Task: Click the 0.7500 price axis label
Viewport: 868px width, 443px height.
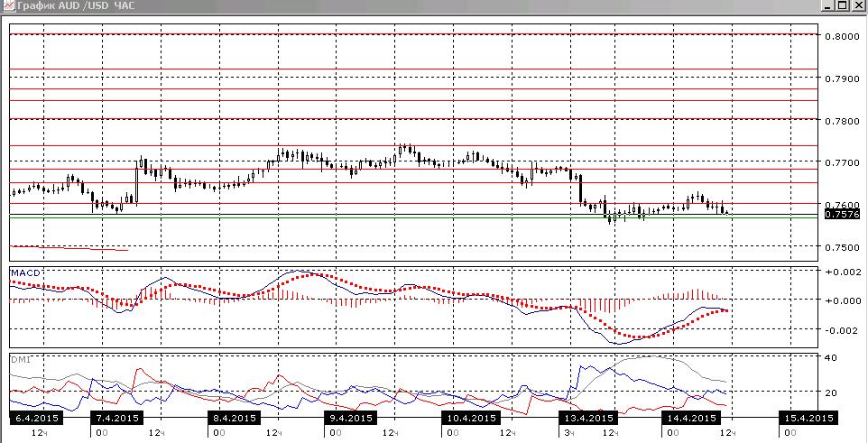Action: coord(842,247)
